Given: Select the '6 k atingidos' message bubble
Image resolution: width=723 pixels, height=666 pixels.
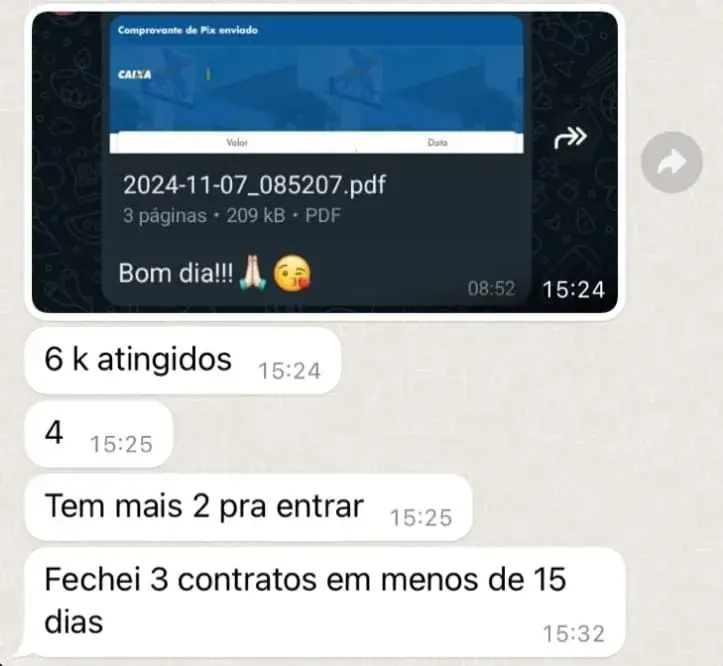Looking at the screenshot, I should [183, 360].
